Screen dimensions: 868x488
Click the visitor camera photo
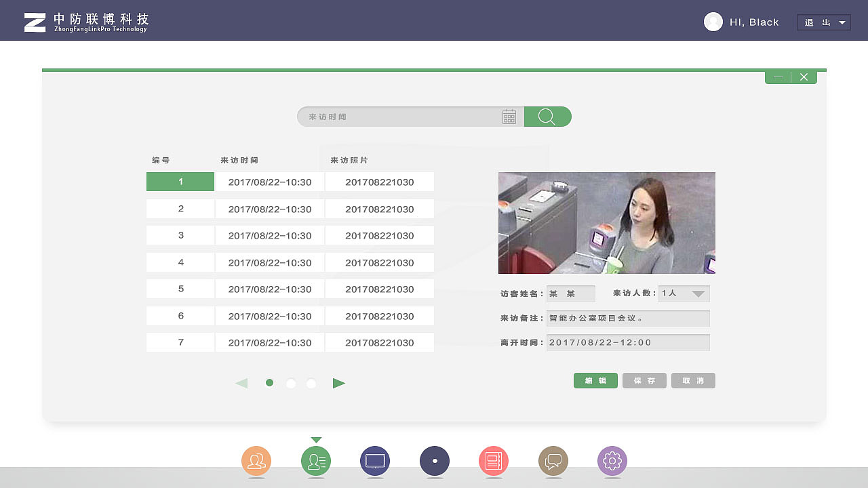click(607, 223)
